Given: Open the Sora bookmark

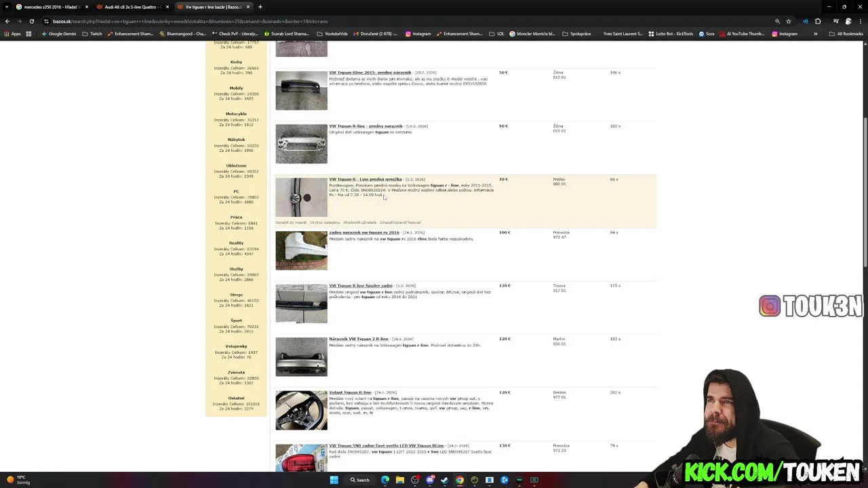Looking at the screenshot, I should coord(707,34).
